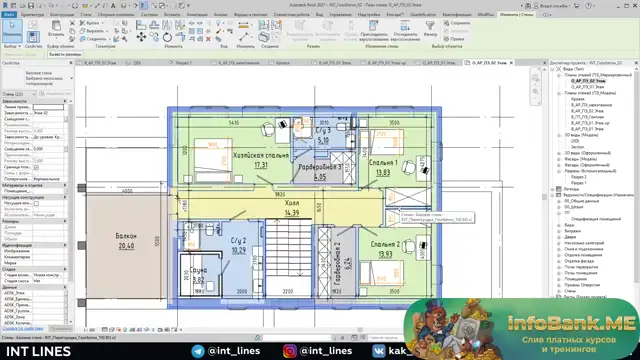Toggle the room bounding checkbox
The image size is (640, 360).
36,167
